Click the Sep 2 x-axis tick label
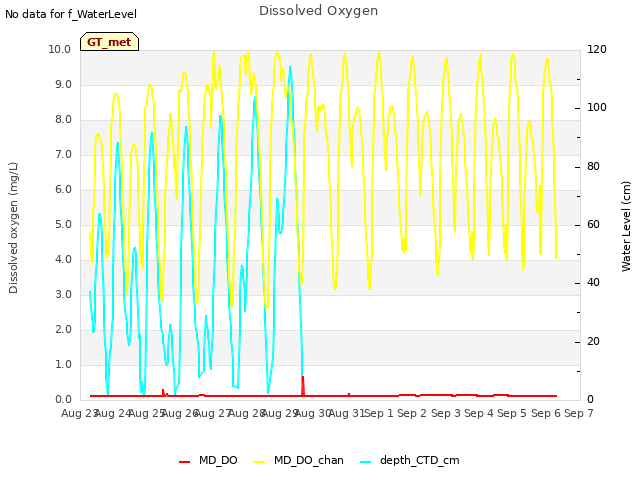640x480 pixels. click(x=412, y=413)
